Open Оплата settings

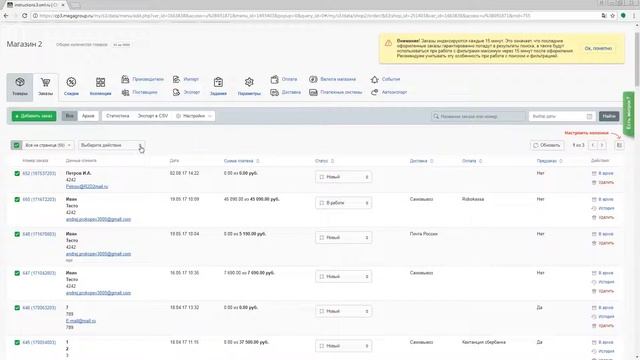(284, 79)
